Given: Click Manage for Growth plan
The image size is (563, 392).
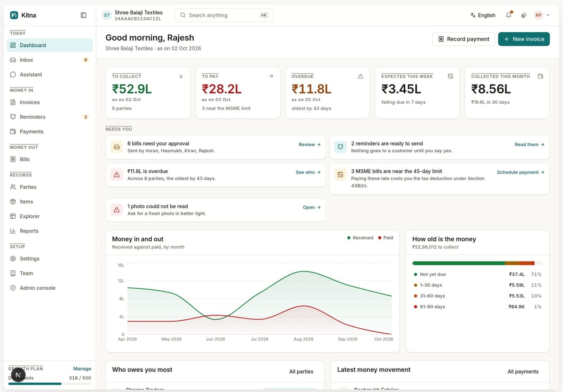Looking at the screenshot, I should (82, 369).
